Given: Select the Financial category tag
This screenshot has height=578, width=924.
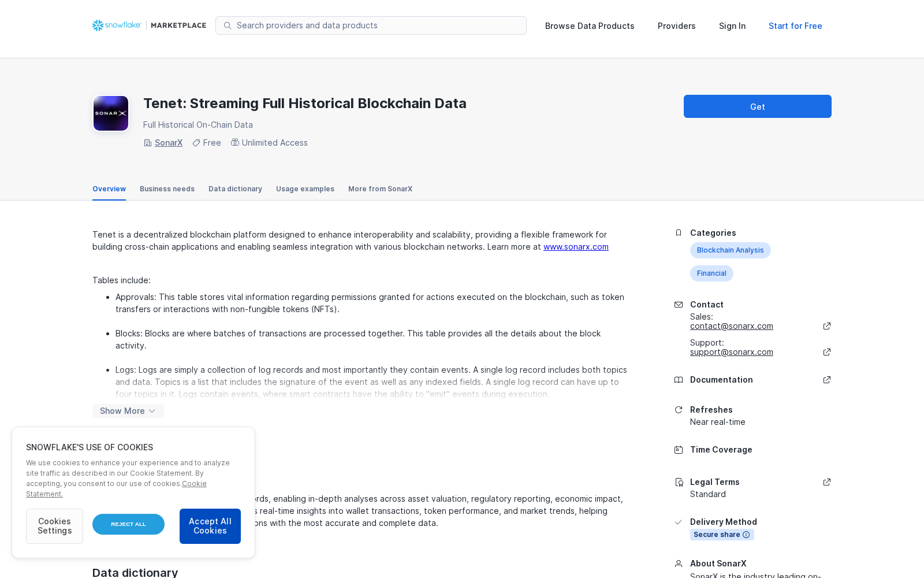Looking at the screenshot, I should click(711, 273).
